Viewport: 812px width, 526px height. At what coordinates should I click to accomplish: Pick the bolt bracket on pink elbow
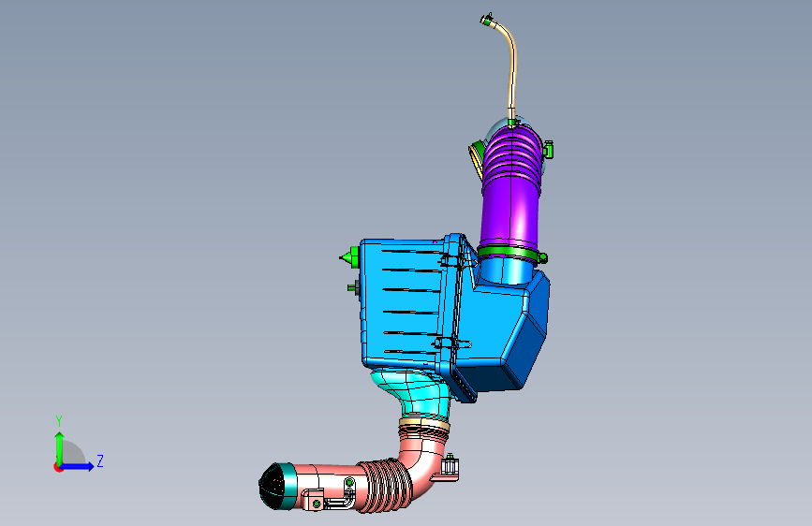click(447, 468)
